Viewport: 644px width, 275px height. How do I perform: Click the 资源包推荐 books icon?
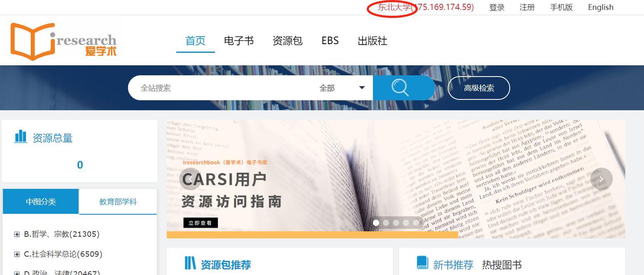coord(190,263)
